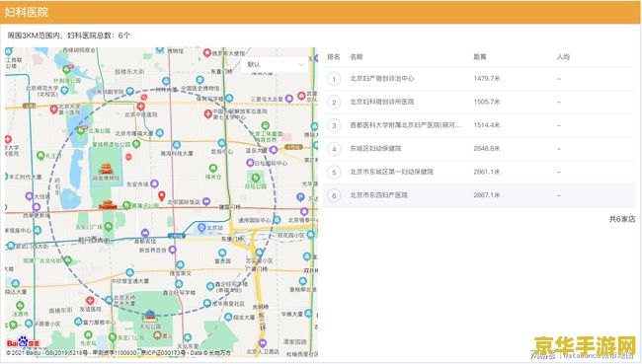Click the 妇科医院 title in orange header
This screenshot has width=642, height=364.
coord(27,12)
